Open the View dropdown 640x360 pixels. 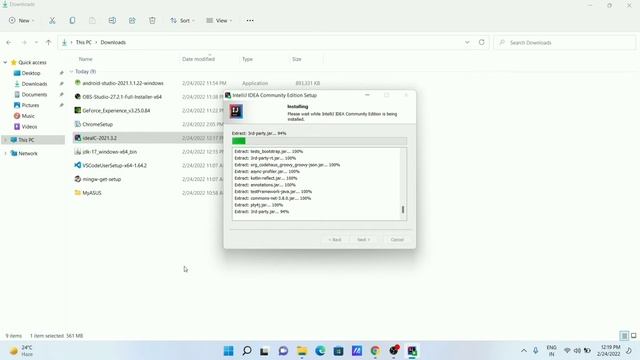[x=219, y=20]
